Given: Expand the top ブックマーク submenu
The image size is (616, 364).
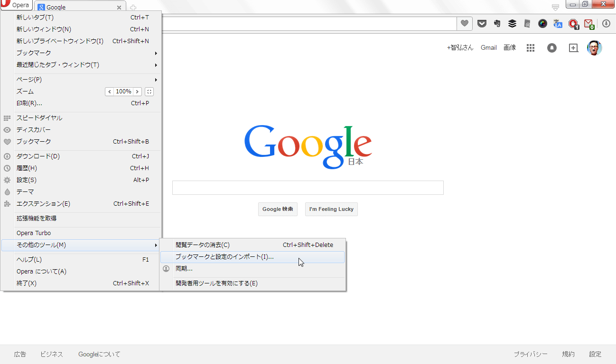Looking at the screenshot, I should click(81, 53).
